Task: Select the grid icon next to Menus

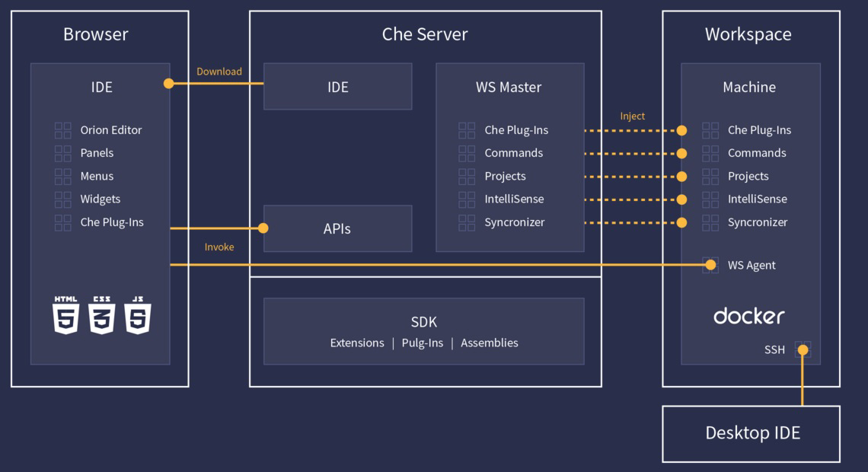Action: (x=63, y=177)
